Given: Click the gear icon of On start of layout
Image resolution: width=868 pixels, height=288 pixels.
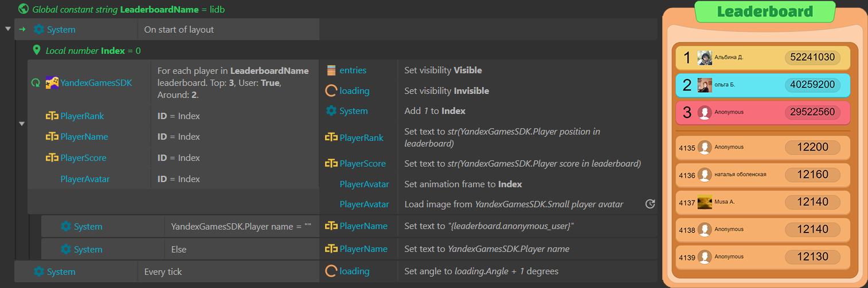Looking at the screenshot, I should [38, 30].
